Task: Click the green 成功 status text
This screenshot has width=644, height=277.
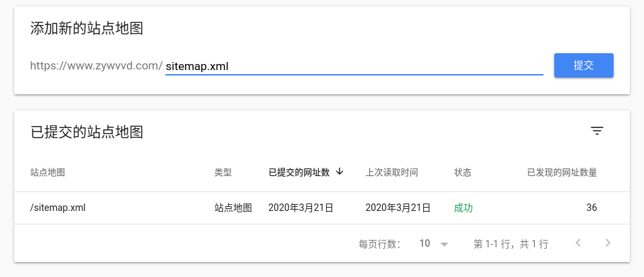Action: click(x=463, y=208)
